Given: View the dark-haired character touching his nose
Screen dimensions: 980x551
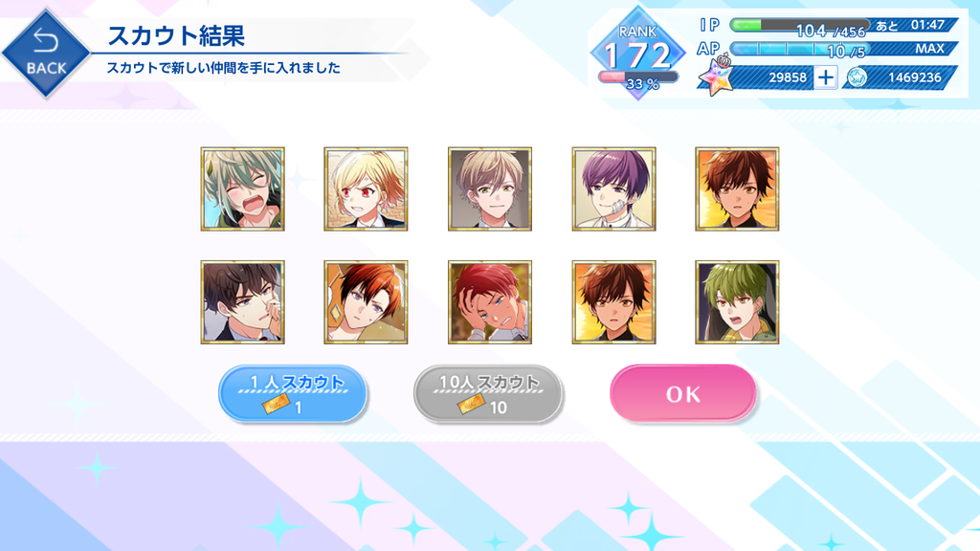Looking at the screenshot, I should point(242,302).
